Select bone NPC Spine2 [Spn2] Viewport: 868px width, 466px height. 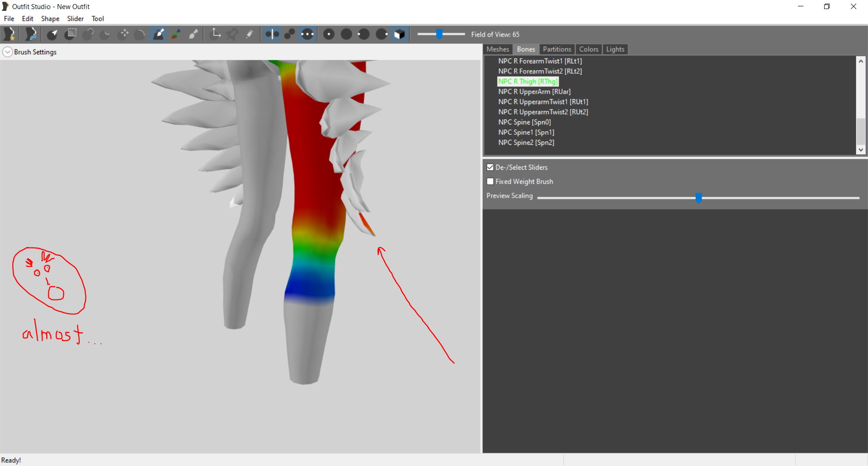click(x=526, y=143)
